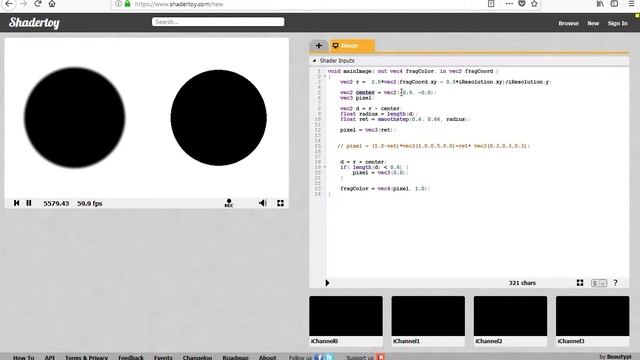Open API footer link
This screenshot has height=360, width=640.
(50, 357)
